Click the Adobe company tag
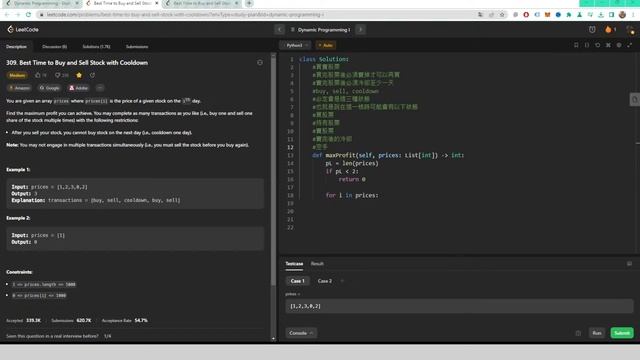The image size is (640, 360). [79, 88]
